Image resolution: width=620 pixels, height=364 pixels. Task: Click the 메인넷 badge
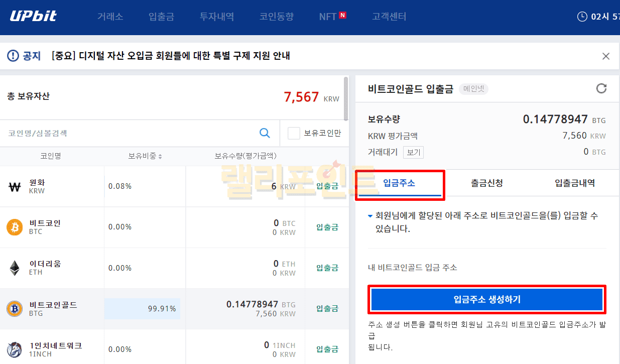(x=473, y=89)
